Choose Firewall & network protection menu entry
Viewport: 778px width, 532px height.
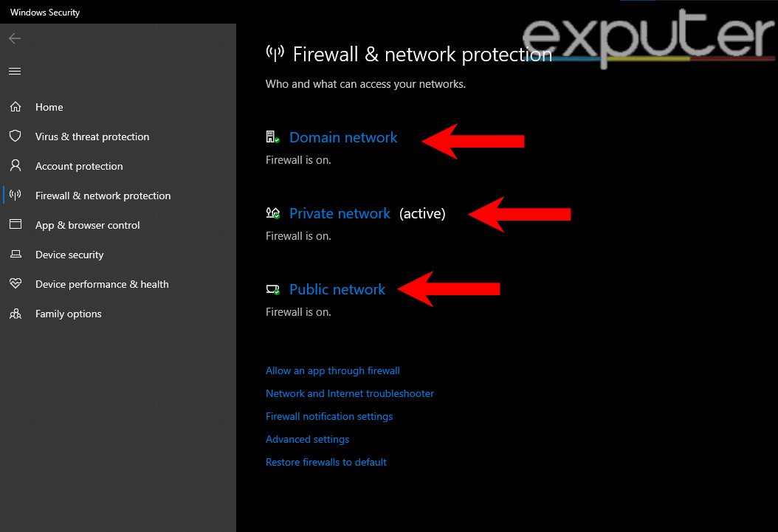coord(103,196)
